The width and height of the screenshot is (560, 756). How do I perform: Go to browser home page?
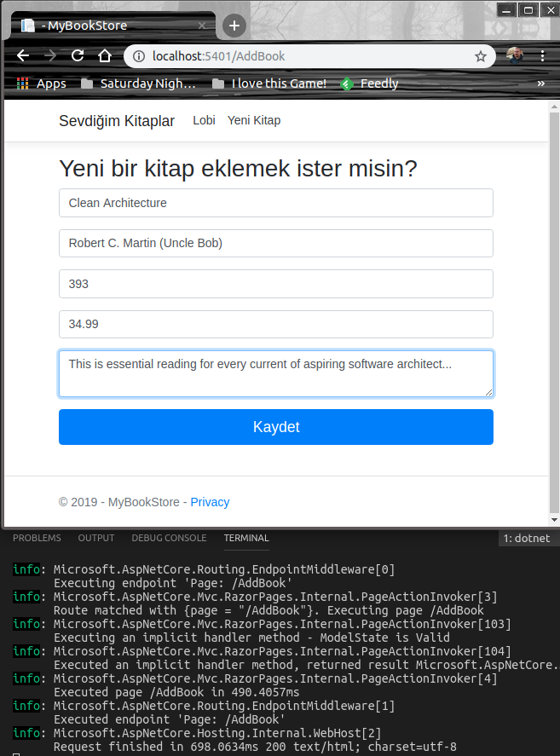(104, 56)
